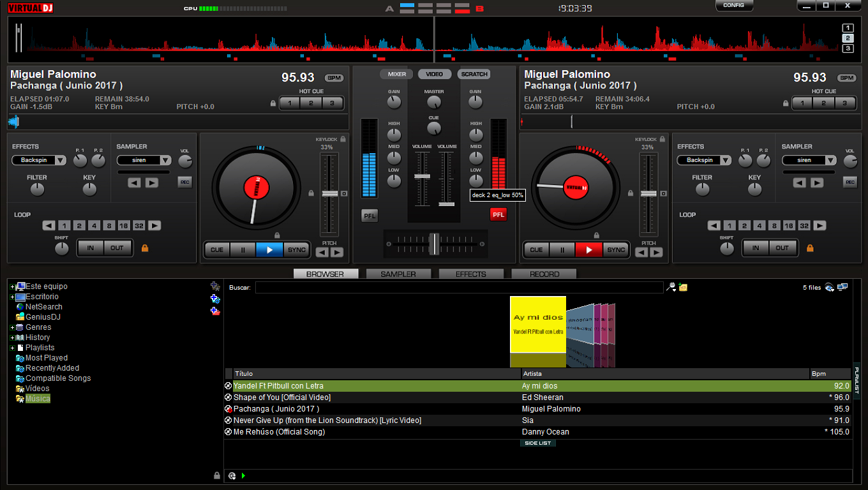Screen dimensions: 868x490
Task: Open the SIDE LIST panel button
Action: [x=537, y=443]
